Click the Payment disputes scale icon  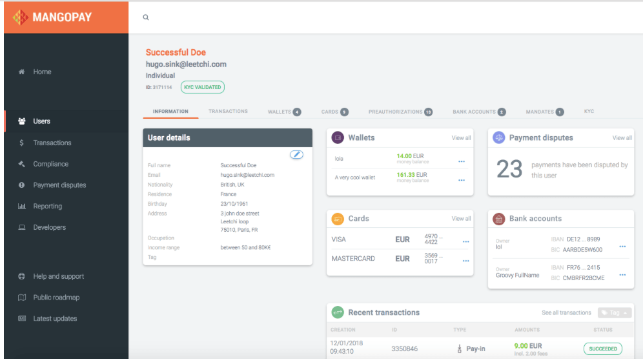click(x=498, y=137)
